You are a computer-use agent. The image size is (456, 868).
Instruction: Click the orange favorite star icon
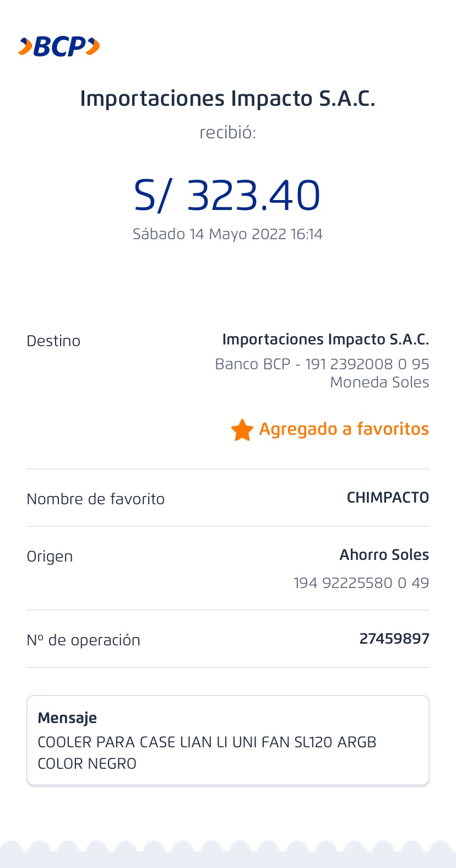pyautogui.click(x=242, y=430)
